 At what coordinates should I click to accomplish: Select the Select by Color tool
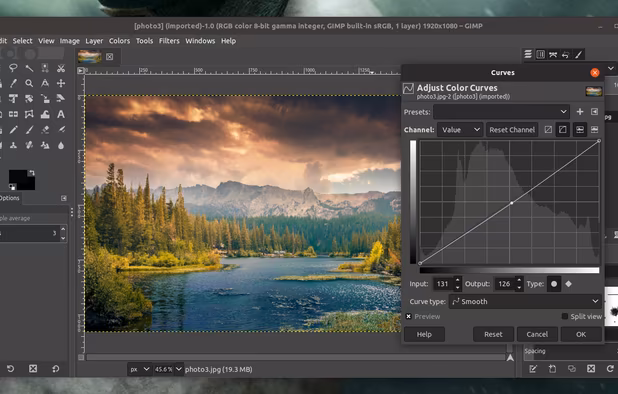45,68
